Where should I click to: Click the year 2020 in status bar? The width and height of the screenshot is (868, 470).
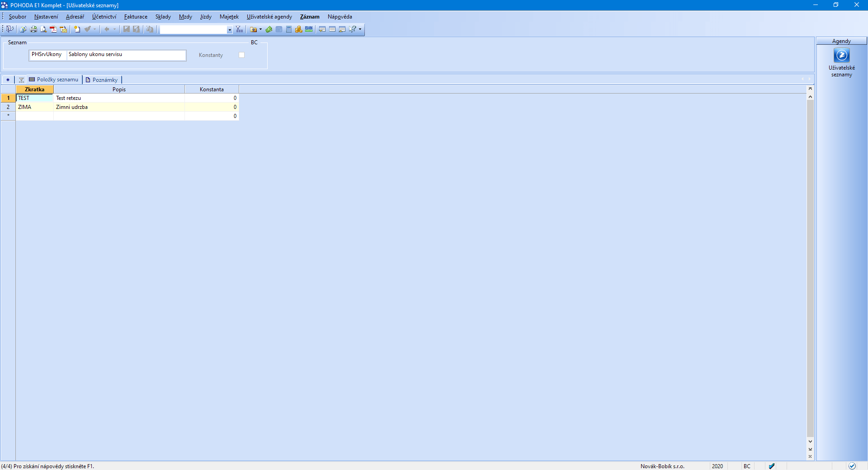coord(717,466)
